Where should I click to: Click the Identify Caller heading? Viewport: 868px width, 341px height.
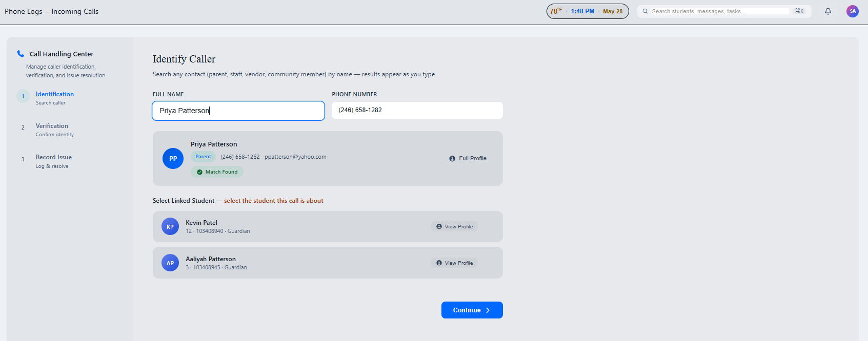click(184, 59)
